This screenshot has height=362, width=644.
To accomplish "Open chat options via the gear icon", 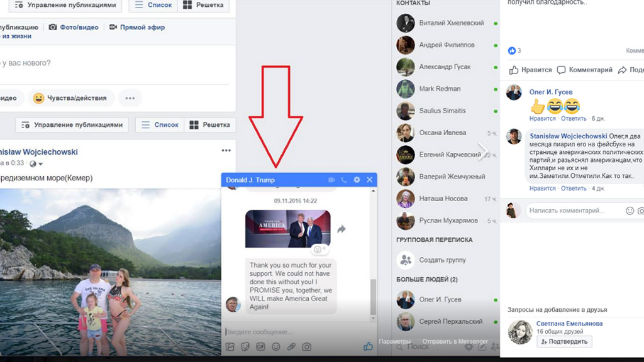I will pos(357,180).
